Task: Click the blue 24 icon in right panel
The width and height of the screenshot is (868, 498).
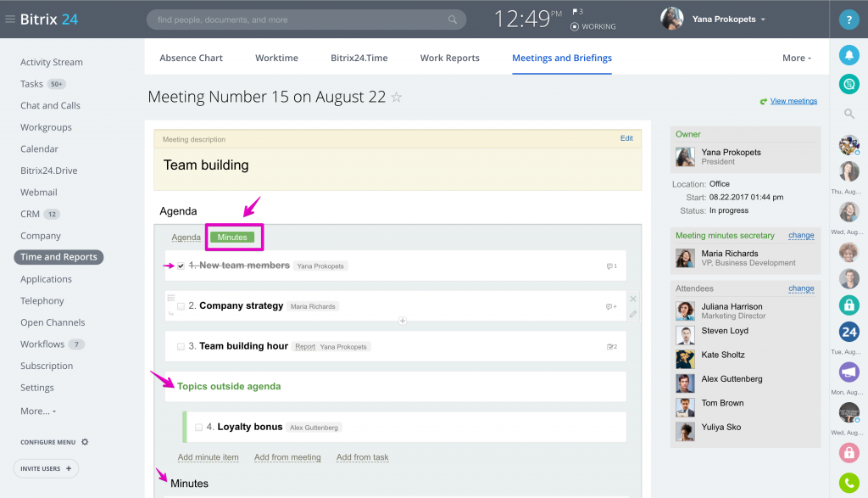Action: (849, 332)
